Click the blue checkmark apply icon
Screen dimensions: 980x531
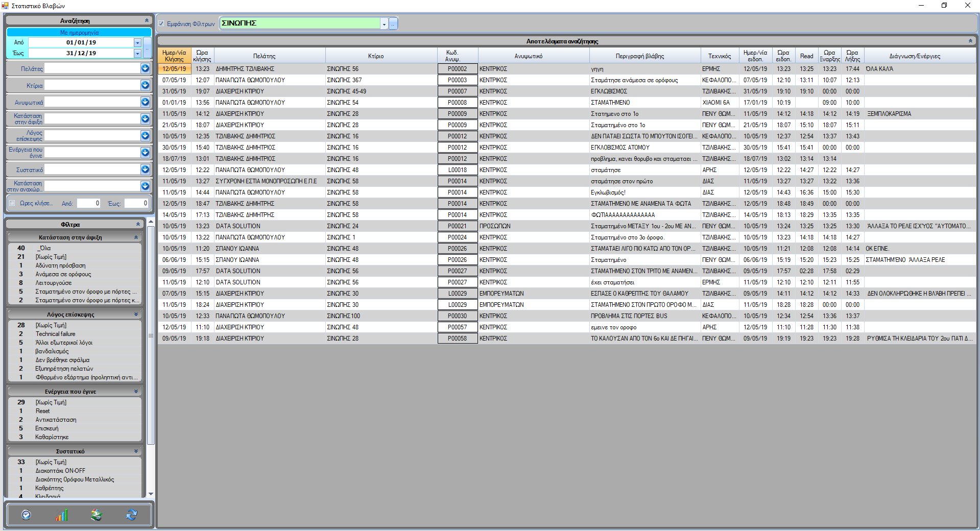click(26, 515)
